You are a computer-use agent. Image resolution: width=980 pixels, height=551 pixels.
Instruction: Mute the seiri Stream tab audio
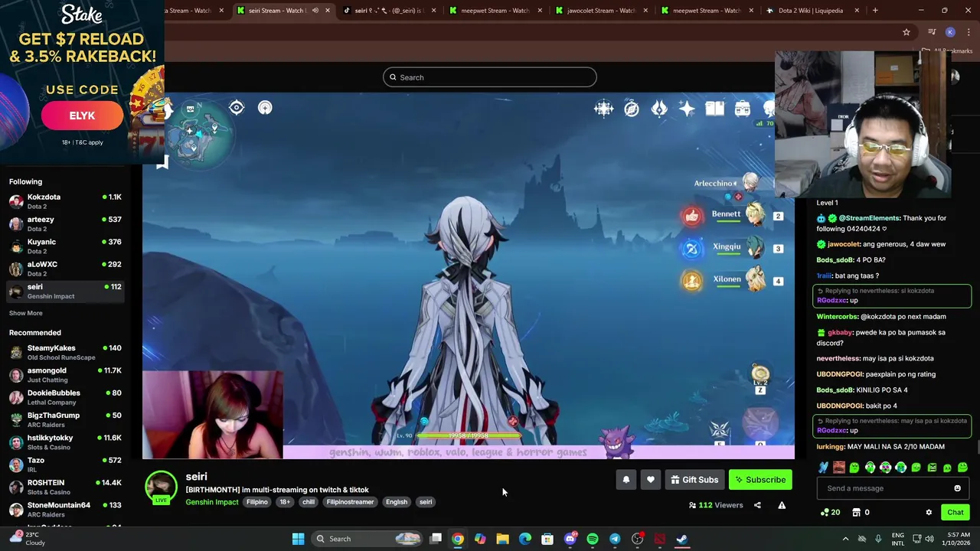point(315,11)
